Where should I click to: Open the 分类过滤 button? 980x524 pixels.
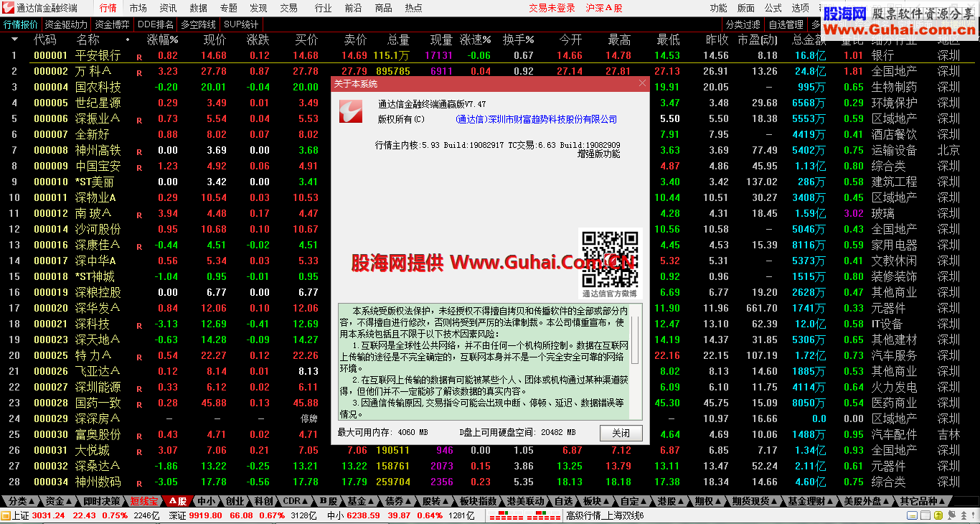point(743,24)
